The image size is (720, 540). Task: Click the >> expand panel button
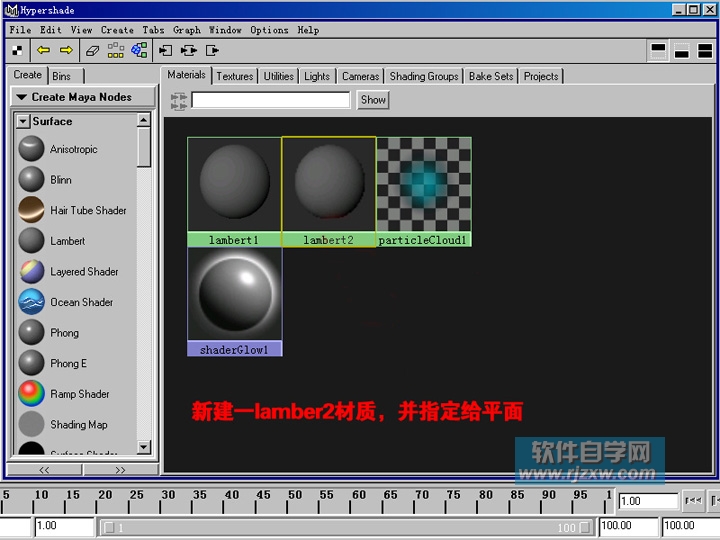click(x=120, y=470)
